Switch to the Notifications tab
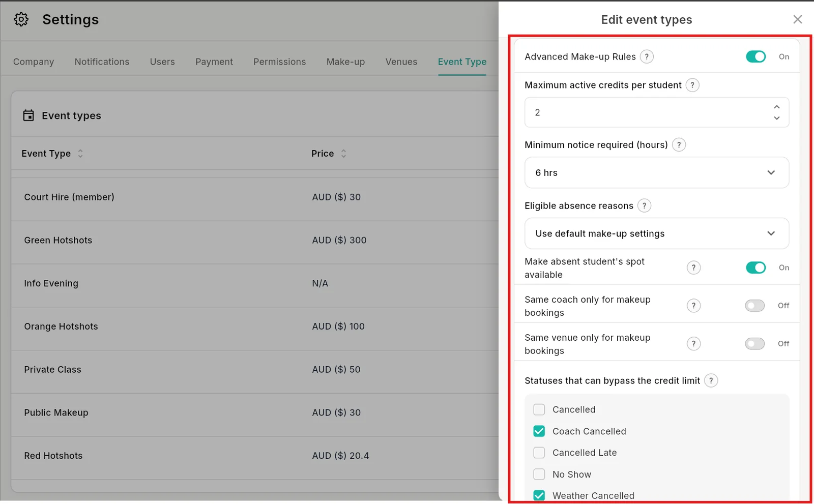The image size is (814, 504). pyautogui.click(x=102, y=62)
